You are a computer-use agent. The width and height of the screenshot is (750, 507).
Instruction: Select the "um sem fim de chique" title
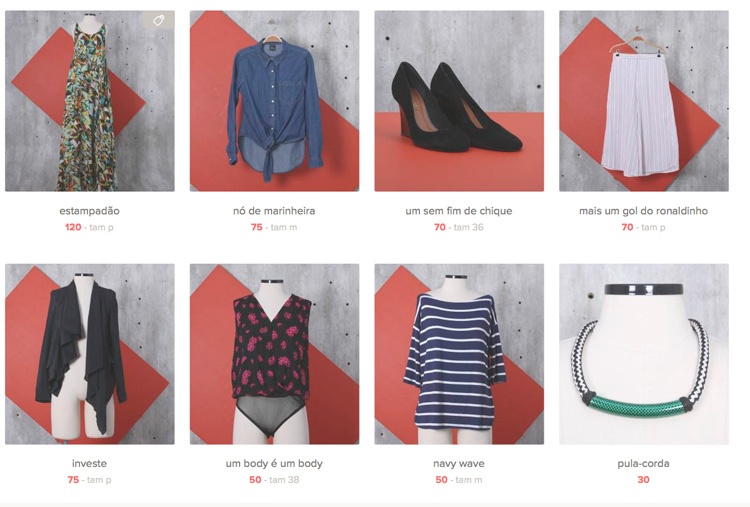[x=459, y=211]
